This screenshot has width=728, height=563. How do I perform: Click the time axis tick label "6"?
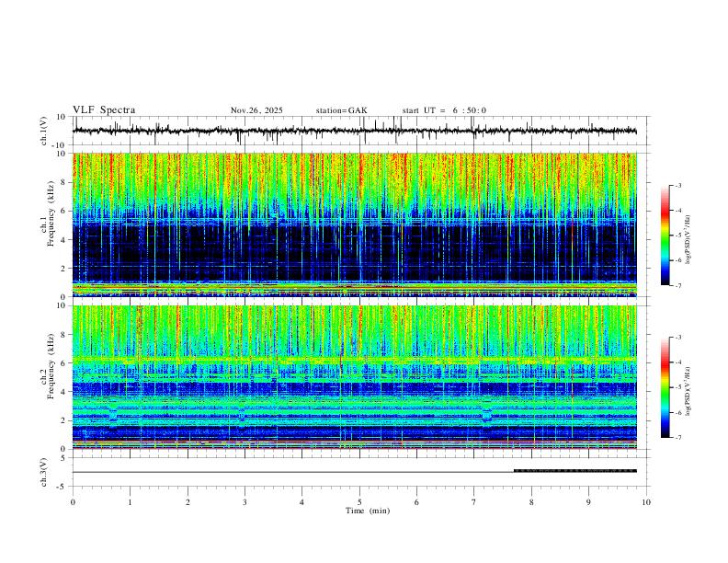416,502
